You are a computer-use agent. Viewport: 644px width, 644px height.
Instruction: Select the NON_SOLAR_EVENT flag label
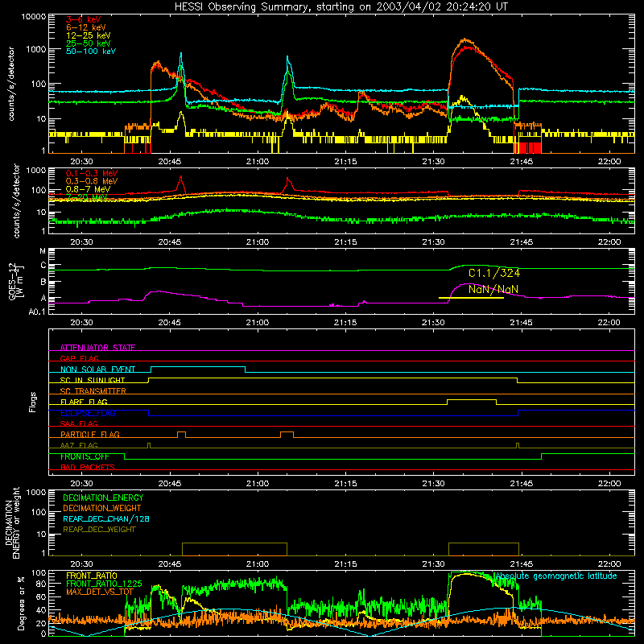click(x=97, y=369)
